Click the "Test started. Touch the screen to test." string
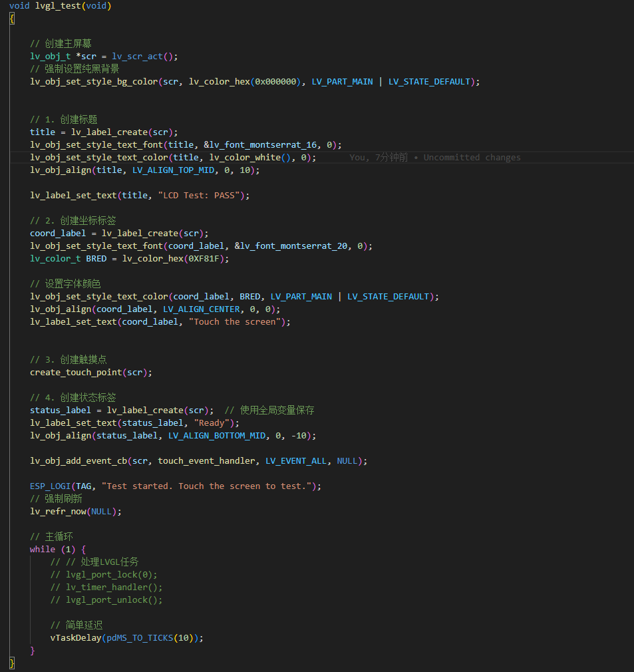This screenshot has width=634, height=672. (x=206, y=486)
